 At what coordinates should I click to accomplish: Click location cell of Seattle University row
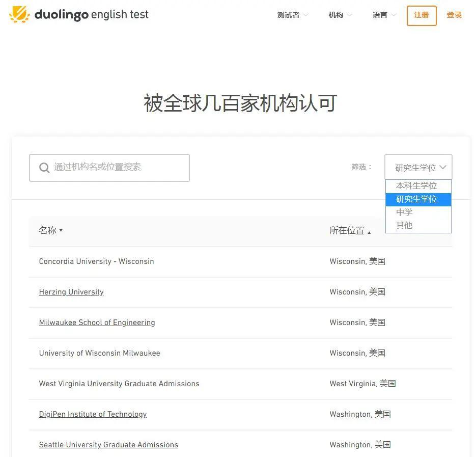pyautogui.click(x=360, y=445)
